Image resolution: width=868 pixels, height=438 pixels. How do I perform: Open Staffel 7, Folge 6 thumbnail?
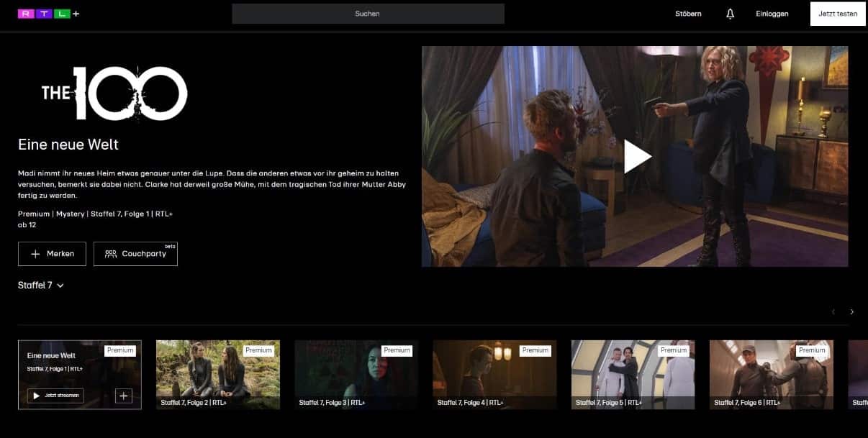[x=772, y=375]
